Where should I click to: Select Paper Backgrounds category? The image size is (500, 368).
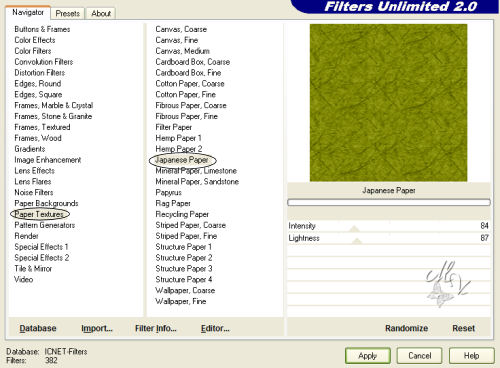46,203
